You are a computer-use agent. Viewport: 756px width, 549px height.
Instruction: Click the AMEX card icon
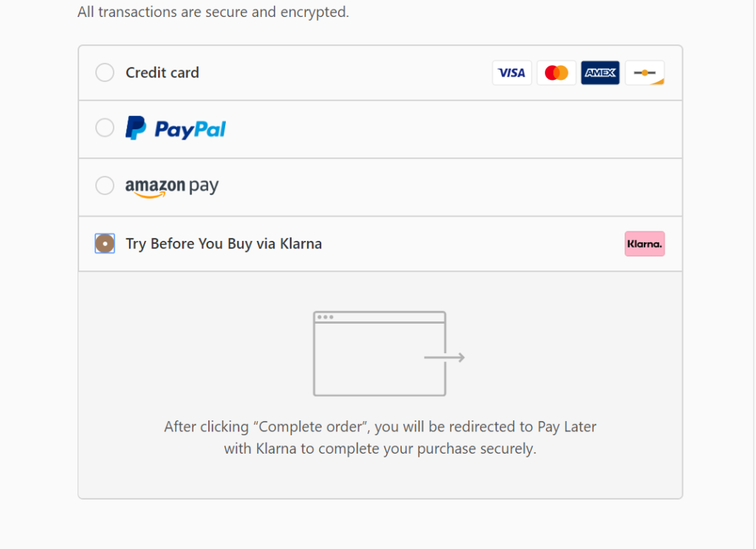click(600, 73)
